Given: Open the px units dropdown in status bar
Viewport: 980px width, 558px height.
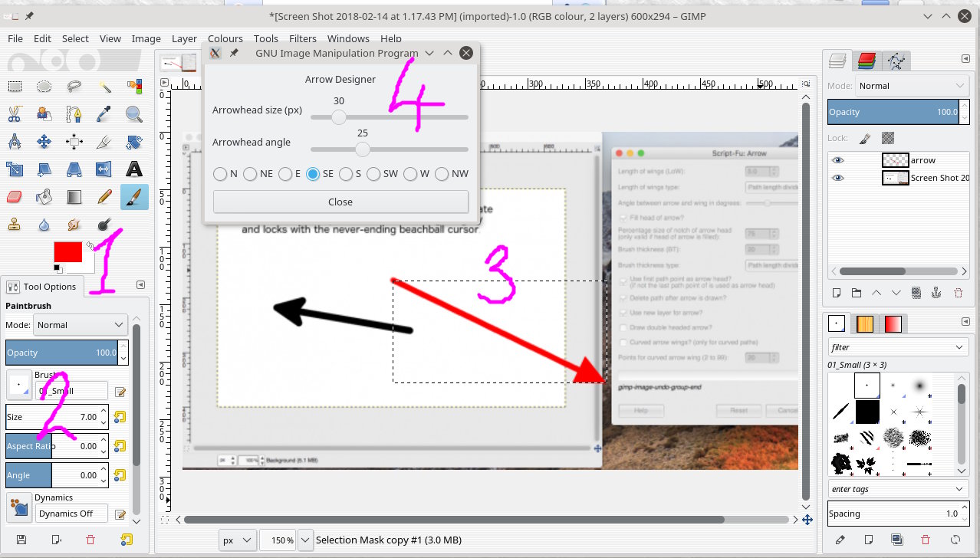Looking at the screenshot, I should 237,540.
